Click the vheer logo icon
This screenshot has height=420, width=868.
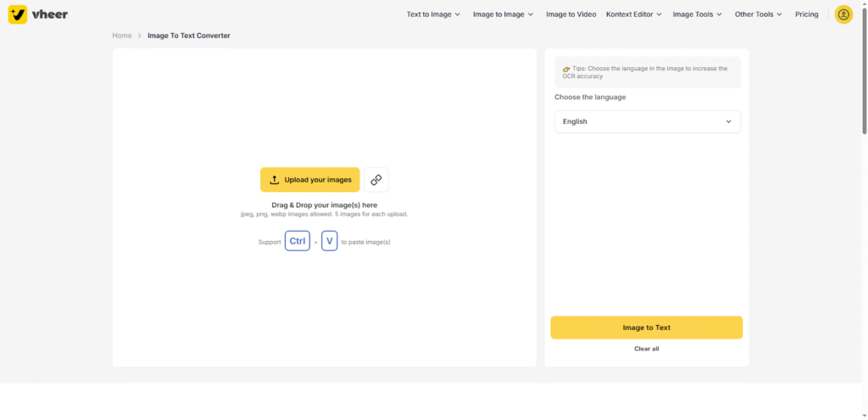[18, 14]
